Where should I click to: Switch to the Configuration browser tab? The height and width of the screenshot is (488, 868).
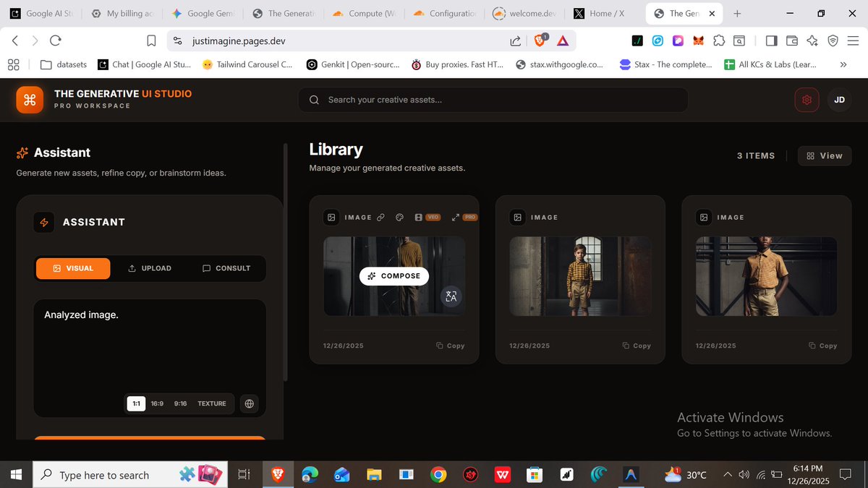445,13
